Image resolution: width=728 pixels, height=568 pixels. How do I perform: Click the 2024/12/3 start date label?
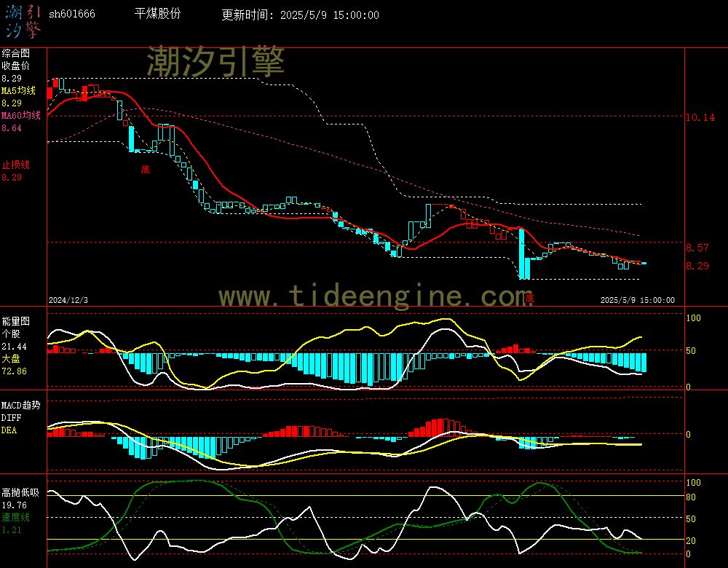pyautogui.click(x=68, y=300)
